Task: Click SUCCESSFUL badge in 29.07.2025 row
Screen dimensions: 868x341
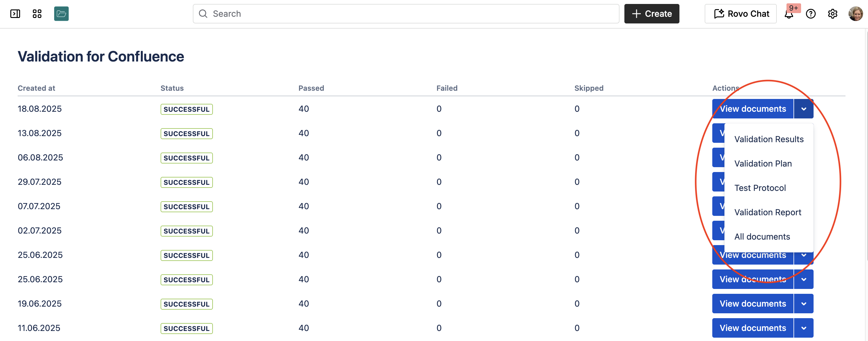Action: 187,182
